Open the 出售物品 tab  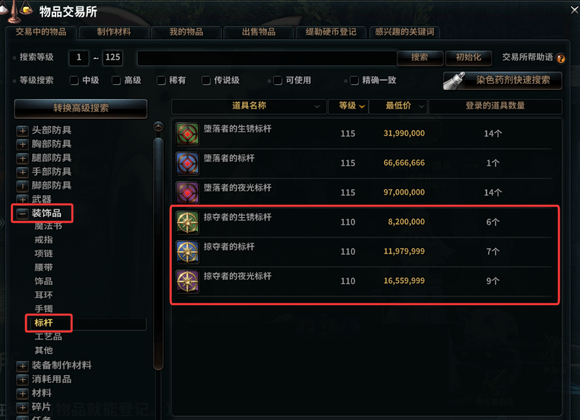tap(259, 32)
